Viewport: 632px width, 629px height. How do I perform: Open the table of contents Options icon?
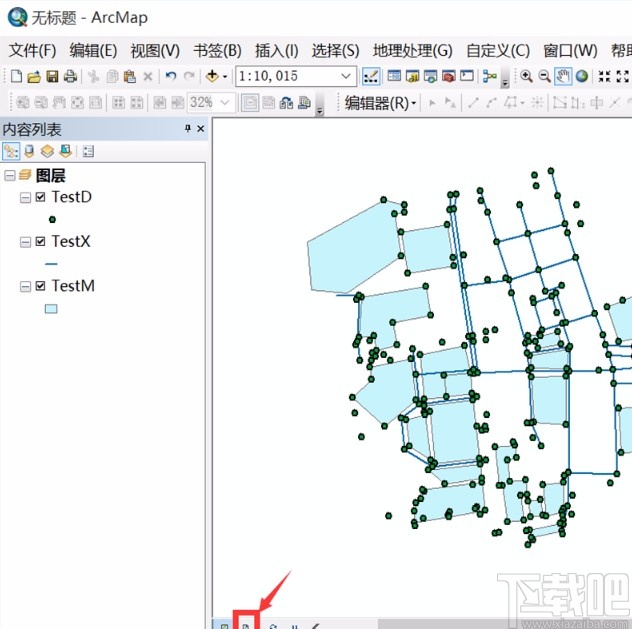point(88,152)
